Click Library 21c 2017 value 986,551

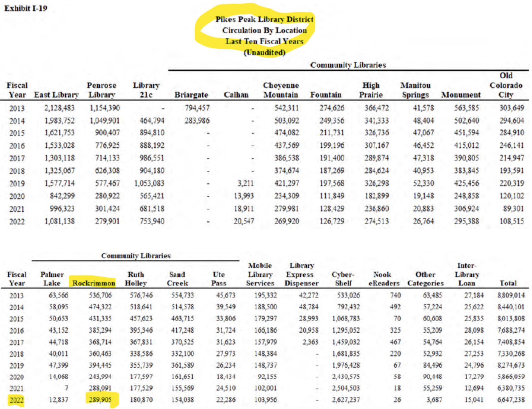point(152,158)
